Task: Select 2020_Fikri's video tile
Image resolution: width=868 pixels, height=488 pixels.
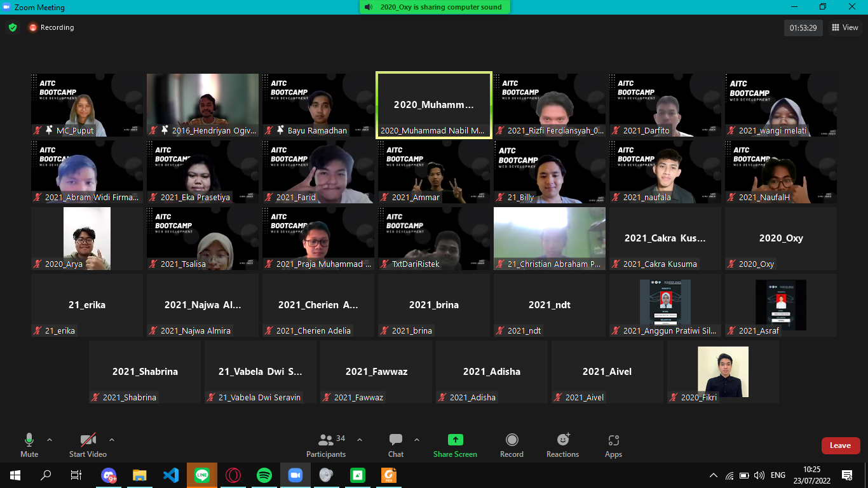Action: (x=722, y=372)
